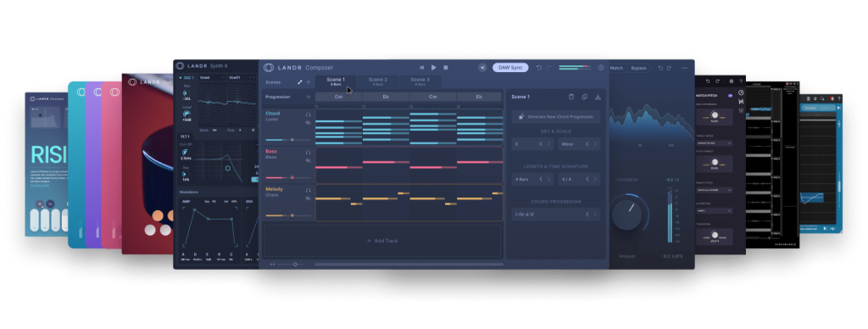Toggle Bypass in mastering plugin
Viewport: 868px width, 329px height.
pyautogui.click(x=639, y=68)
